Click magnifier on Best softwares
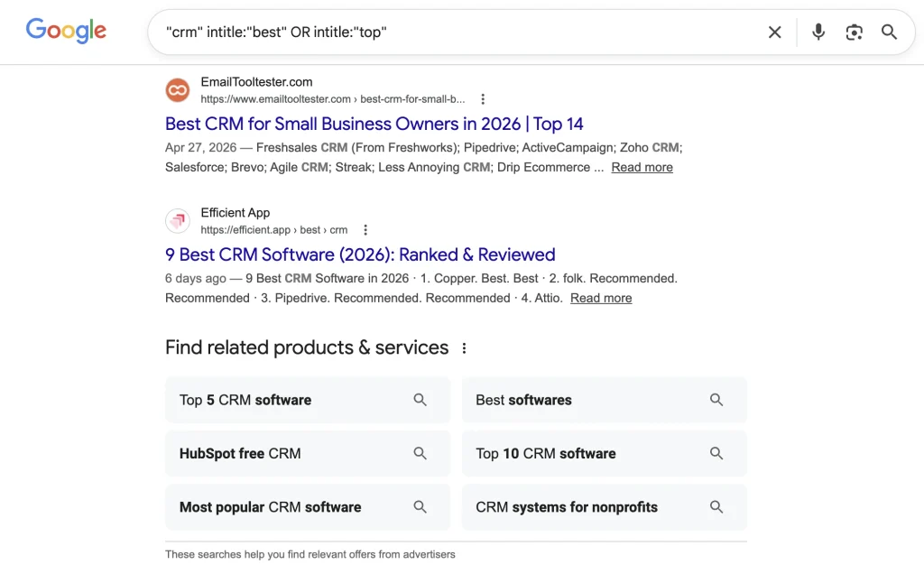The image size is (924, 583). coord(716,400)
